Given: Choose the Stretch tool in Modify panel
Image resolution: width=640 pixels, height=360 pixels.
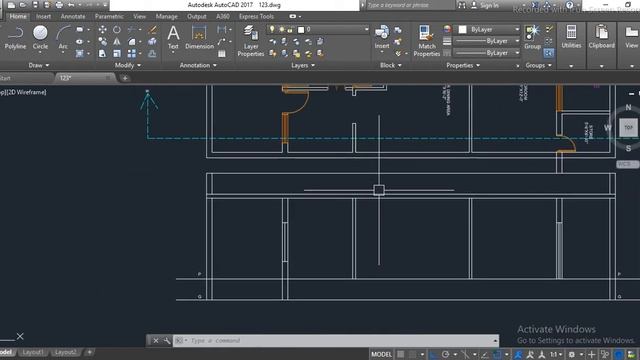Looking at the screenshot, I should [102, 53].
